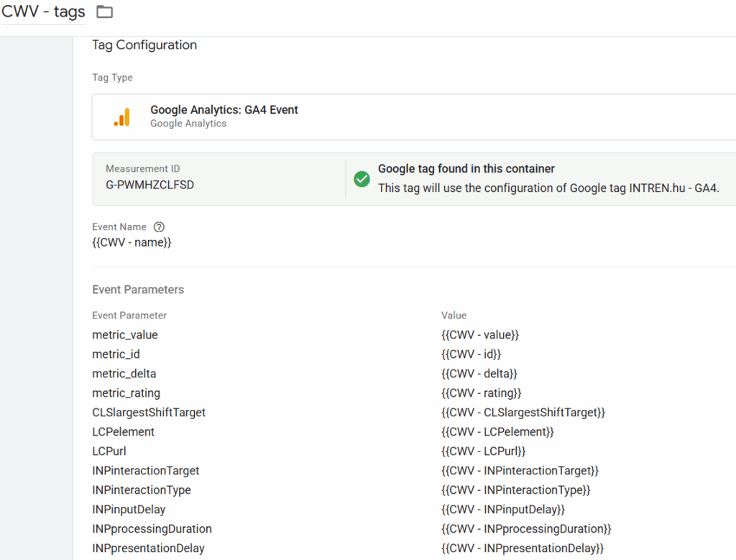Click the {{CWV - LCPelement}} variable value

coord(497,432)
